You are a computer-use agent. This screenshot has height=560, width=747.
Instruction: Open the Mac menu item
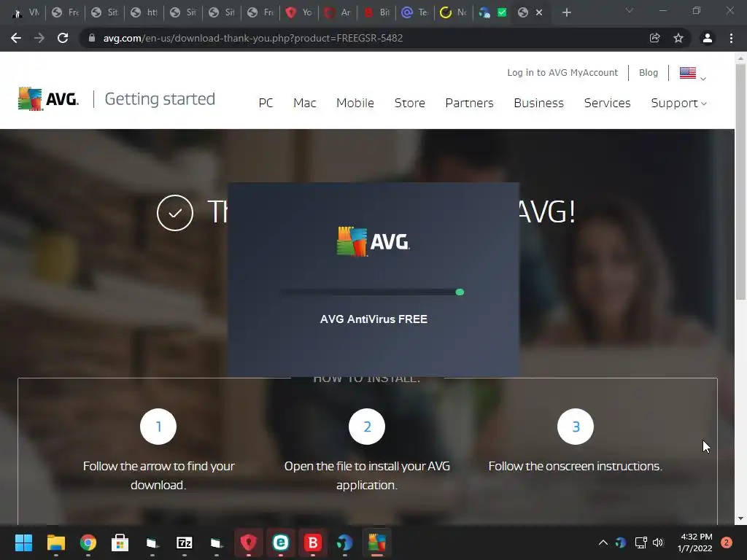(x=305, y=103)
